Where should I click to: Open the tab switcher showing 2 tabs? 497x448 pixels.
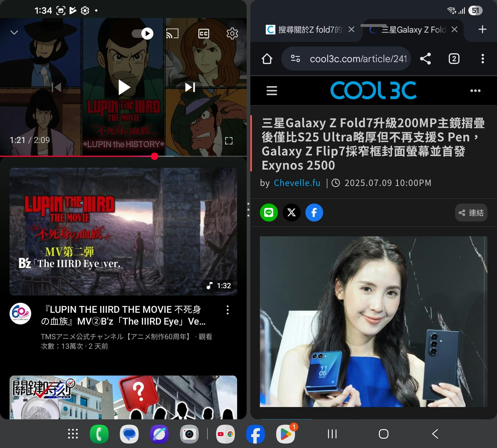pos(454,59)
